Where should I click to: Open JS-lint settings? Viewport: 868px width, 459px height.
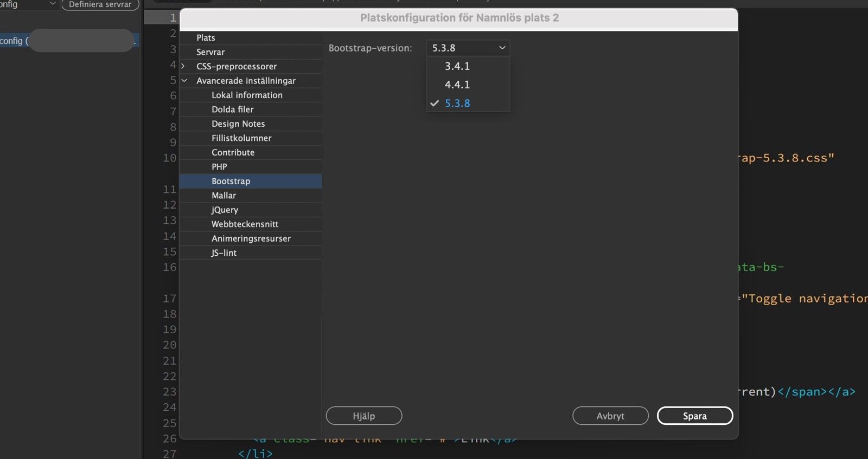(251, 253)
